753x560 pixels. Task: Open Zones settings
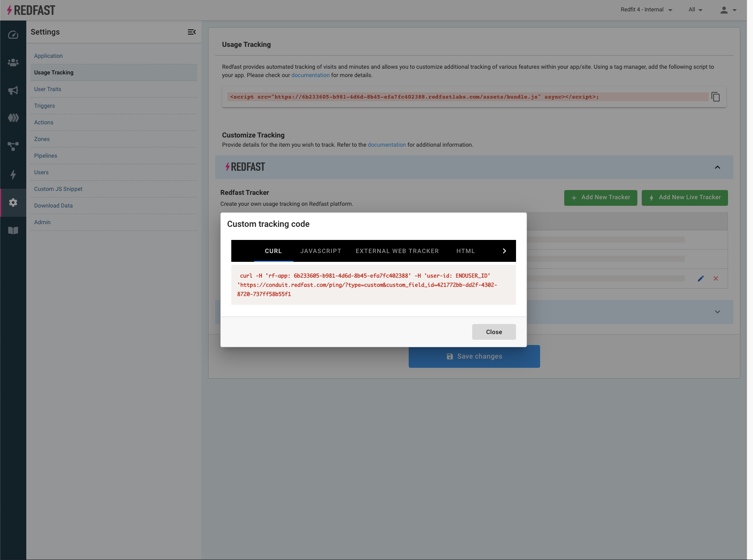click(x=113, y=139)
